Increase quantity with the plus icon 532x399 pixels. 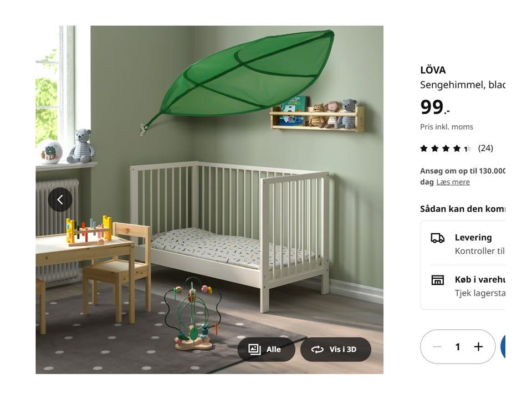pos(478,347)
